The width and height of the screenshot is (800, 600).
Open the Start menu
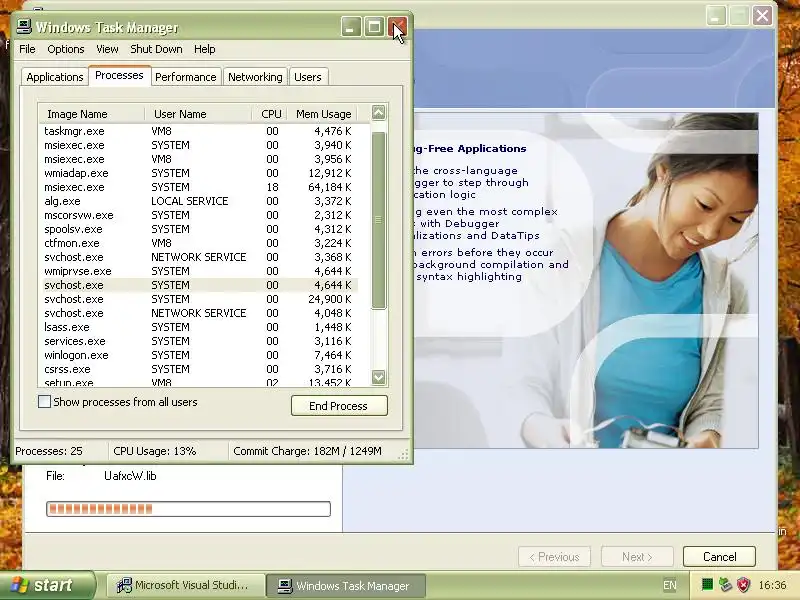point(47,585)
